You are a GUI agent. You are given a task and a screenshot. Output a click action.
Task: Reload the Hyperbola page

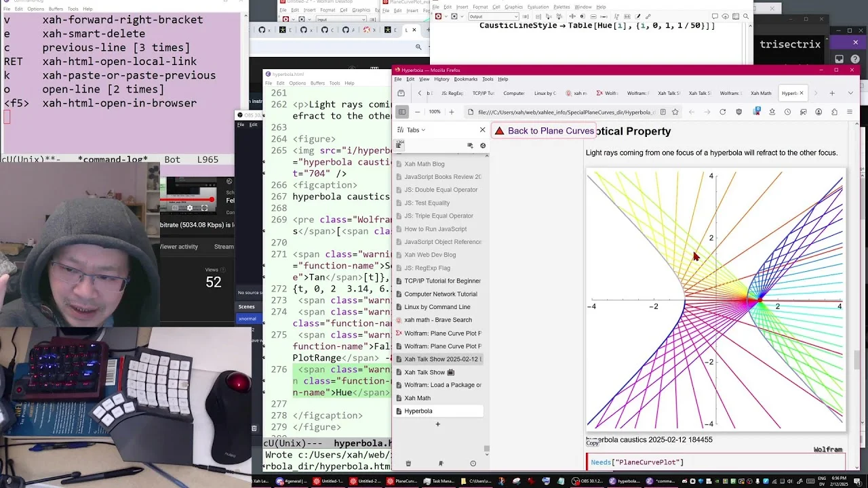coord(722,112)
